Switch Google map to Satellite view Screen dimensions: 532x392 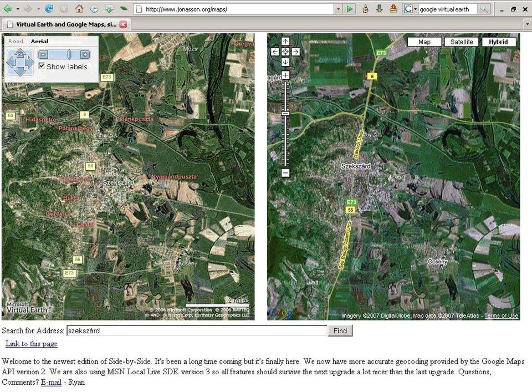point(462,42)
